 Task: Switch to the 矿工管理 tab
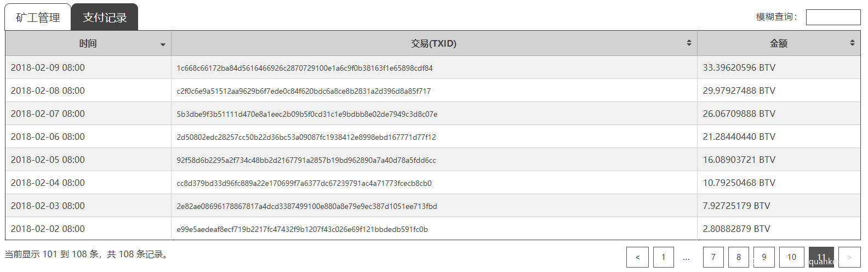pyautogui.click(x=38, y=18)
